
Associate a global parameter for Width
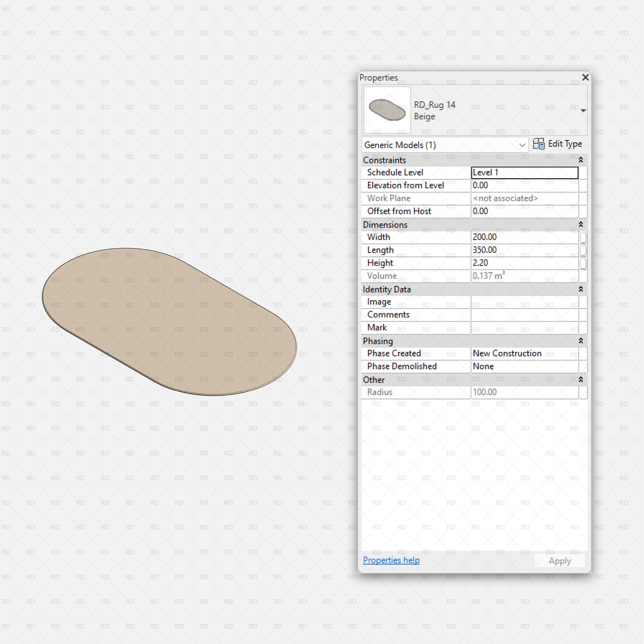(x=583, y=237)
